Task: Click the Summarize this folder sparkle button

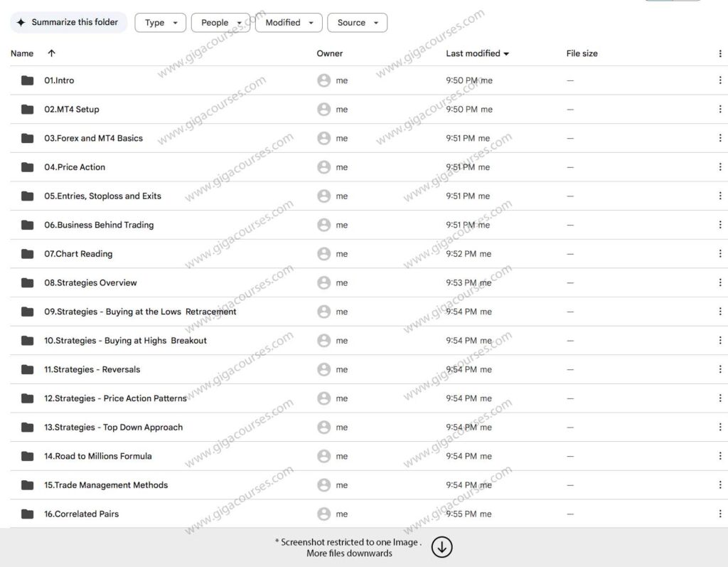Action: 68,22
